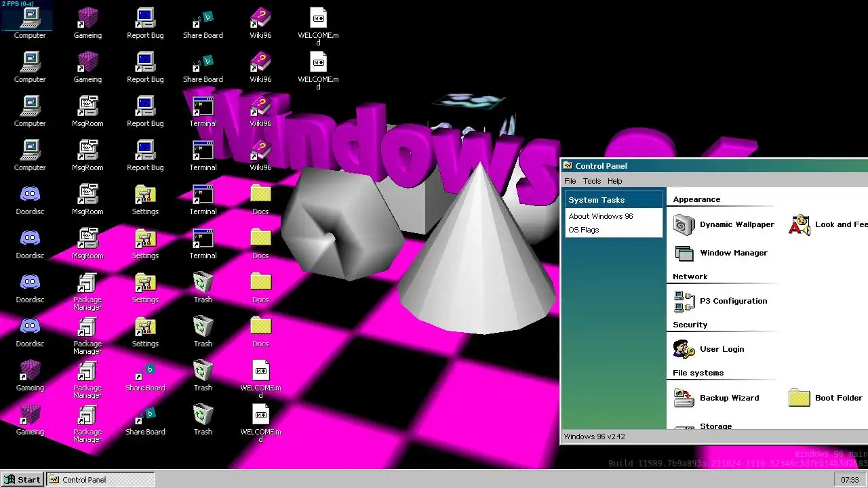Open Look and Feel settings
This screenshot has width=868, height=488.
point(828,224)
